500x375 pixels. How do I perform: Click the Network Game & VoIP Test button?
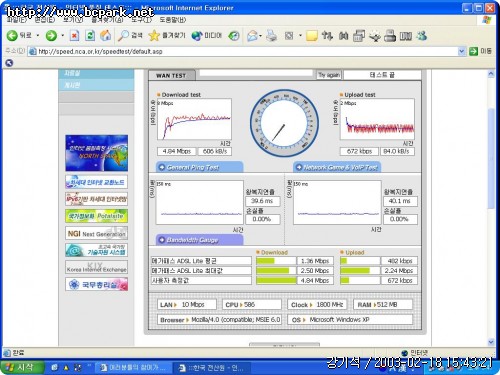click(337, 167)
